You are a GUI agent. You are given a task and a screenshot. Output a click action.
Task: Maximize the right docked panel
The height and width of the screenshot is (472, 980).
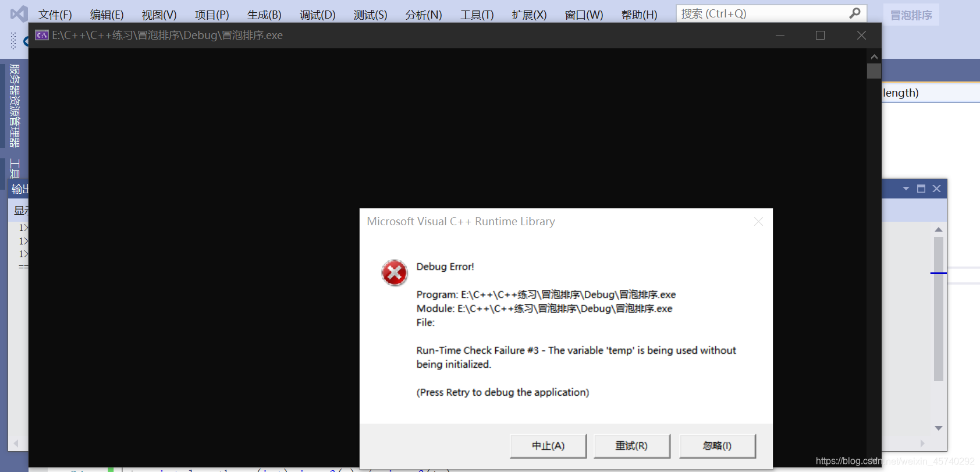coord(921,189)
